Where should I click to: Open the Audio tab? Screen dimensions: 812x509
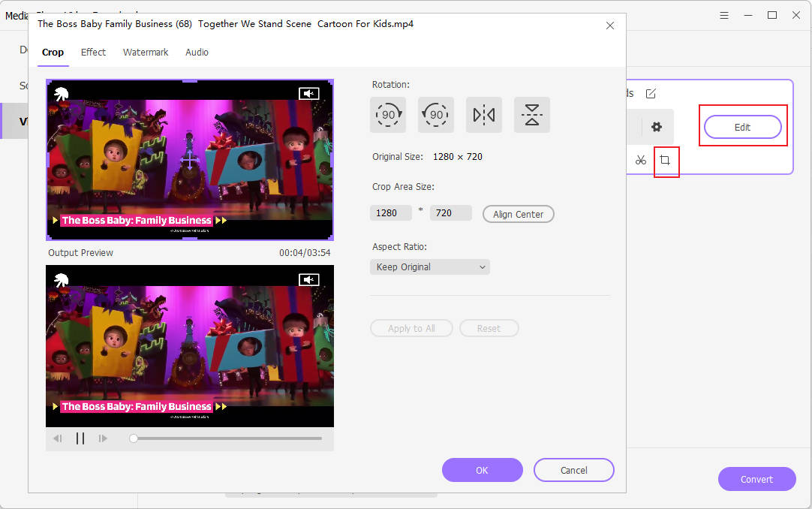point(197,53)
